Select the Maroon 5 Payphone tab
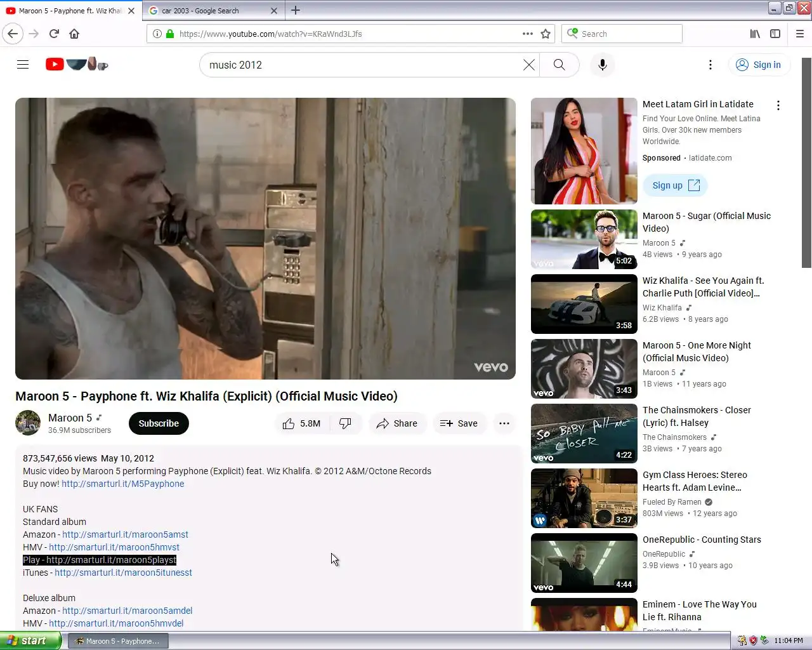 pos(70,11)
